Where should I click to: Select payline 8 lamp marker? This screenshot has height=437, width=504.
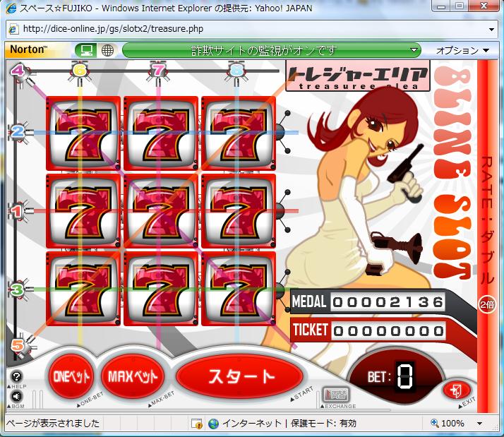click(236, 70)
